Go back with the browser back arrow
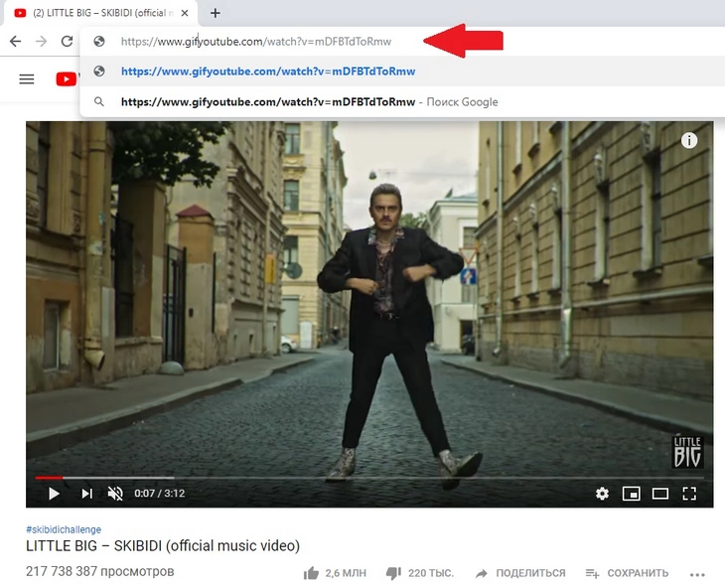 [x=15, y=41]
